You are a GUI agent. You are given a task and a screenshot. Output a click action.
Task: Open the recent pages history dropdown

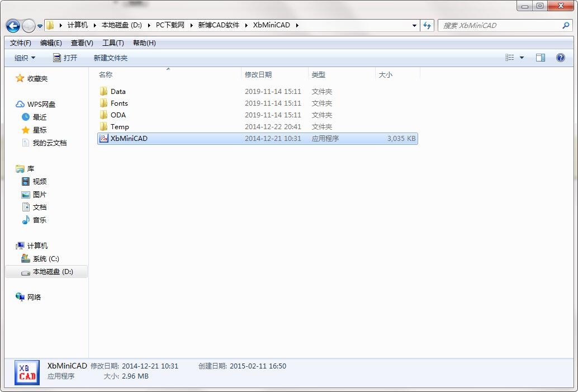pos(40,26)
